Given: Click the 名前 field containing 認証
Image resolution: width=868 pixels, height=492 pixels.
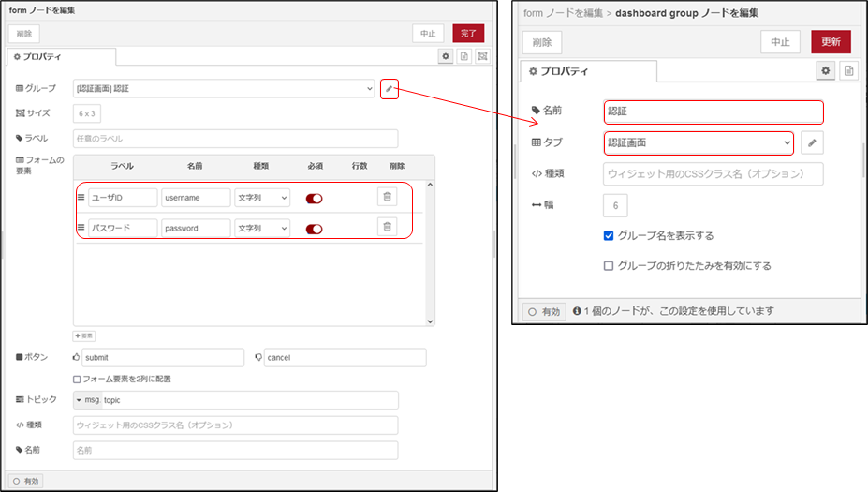Looking at the screenshot, I should 714,112.
